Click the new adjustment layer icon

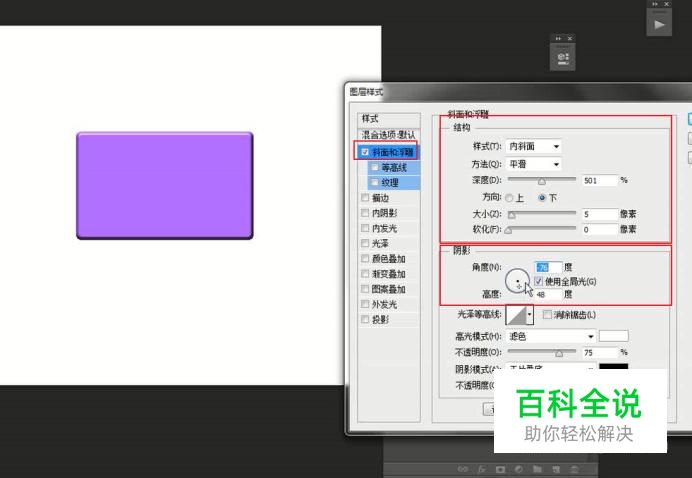[x=519, y=469]
